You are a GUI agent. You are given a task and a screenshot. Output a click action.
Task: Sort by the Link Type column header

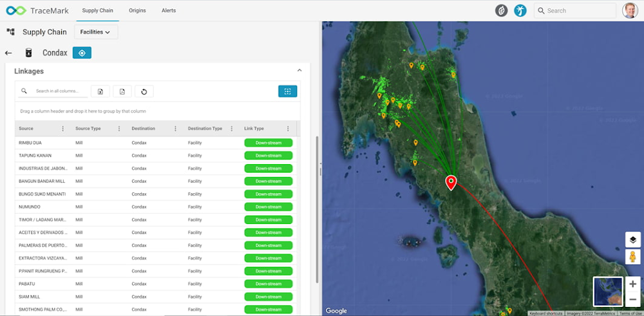tap(254, 129)
